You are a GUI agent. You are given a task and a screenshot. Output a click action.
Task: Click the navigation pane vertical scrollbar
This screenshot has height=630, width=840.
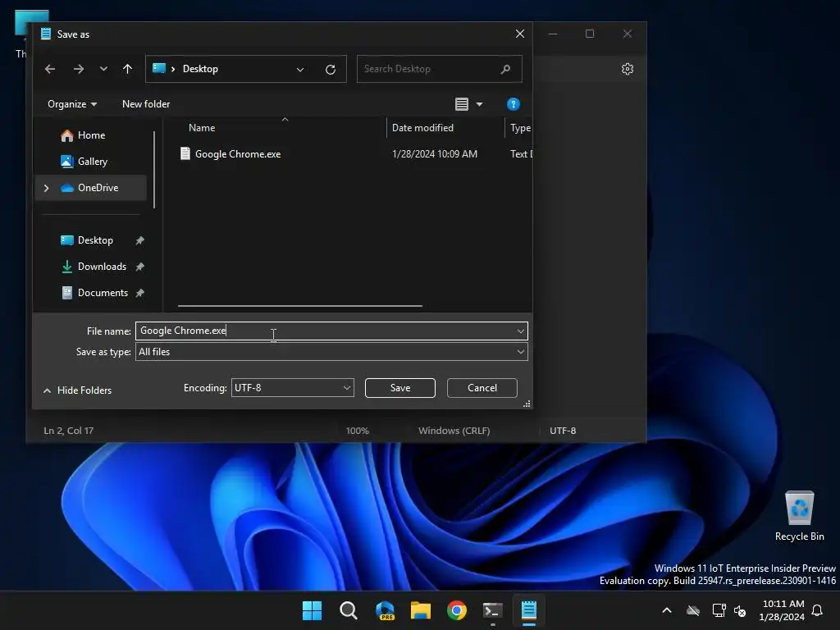[154, 170]
